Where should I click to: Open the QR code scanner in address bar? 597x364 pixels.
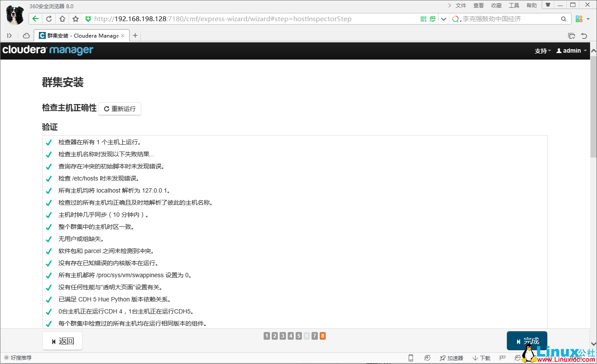click(423, 19)
